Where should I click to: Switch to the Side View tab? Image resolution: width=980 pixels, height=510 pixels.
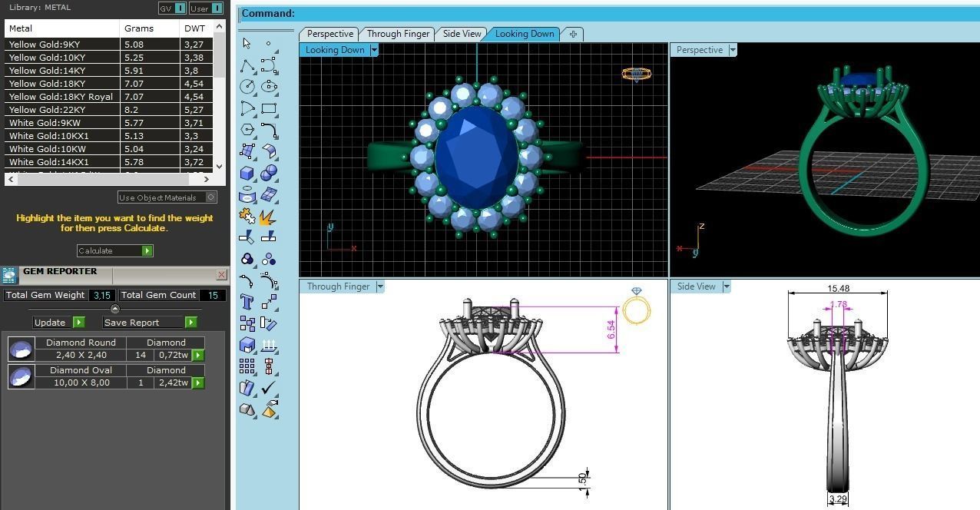(x=462, y=34)
